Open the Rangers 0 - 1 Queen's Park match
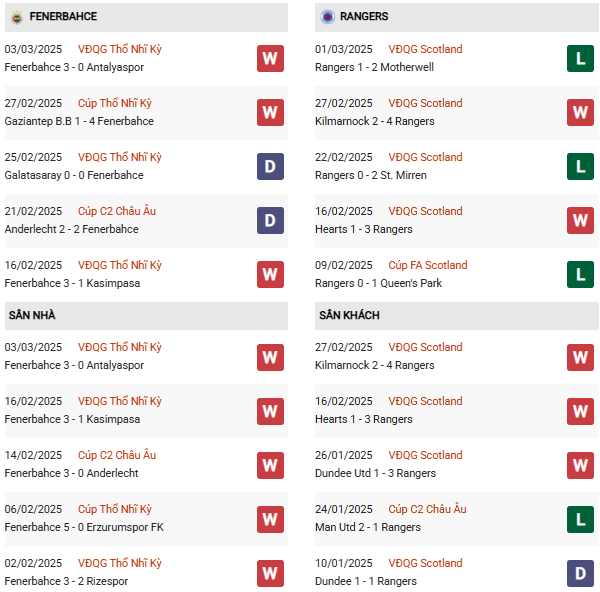Viewport: 600px width, 592px height. pyautogui.click(x=378, y=283)
